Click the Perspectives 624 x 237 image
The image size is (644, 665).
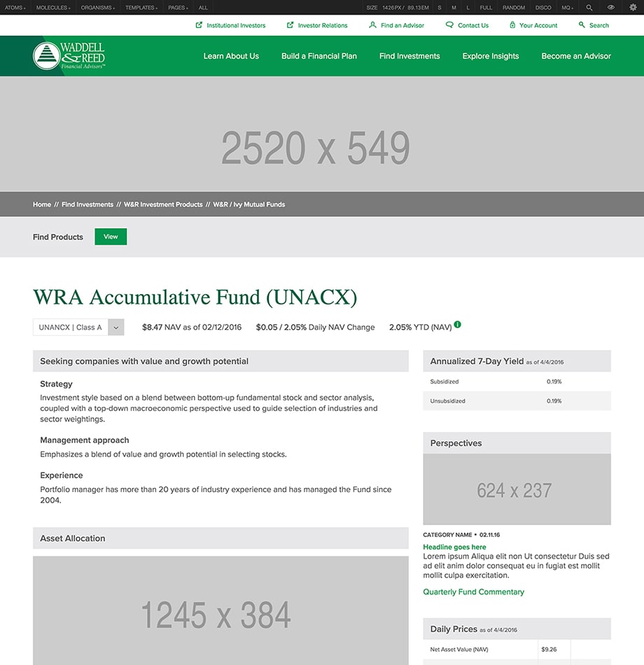point(517,489)
